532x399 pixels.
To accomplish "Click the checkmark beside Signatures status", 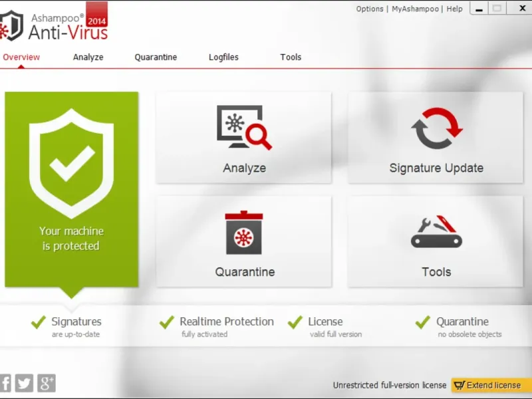I will click(x=39, y=323).
